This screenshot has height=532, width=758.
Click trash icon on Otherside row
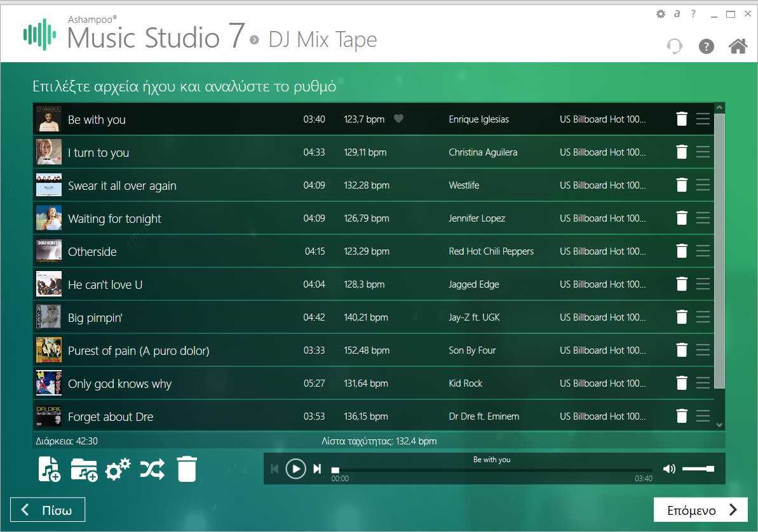point(682,251)
